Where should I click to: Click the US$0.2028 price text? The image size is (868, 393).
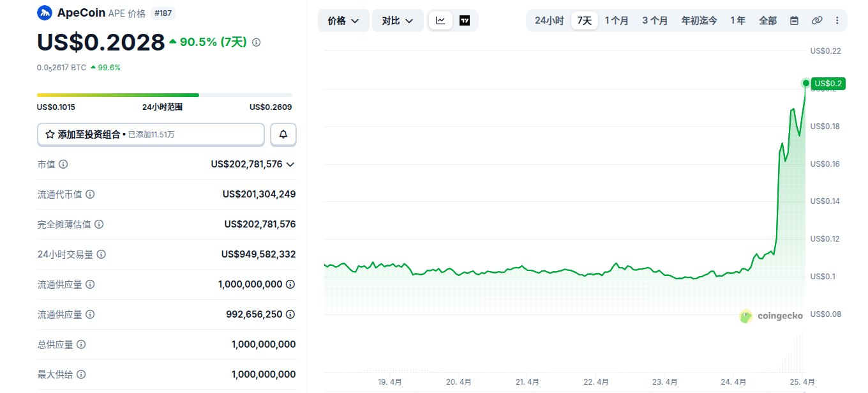tap(101, 42)
